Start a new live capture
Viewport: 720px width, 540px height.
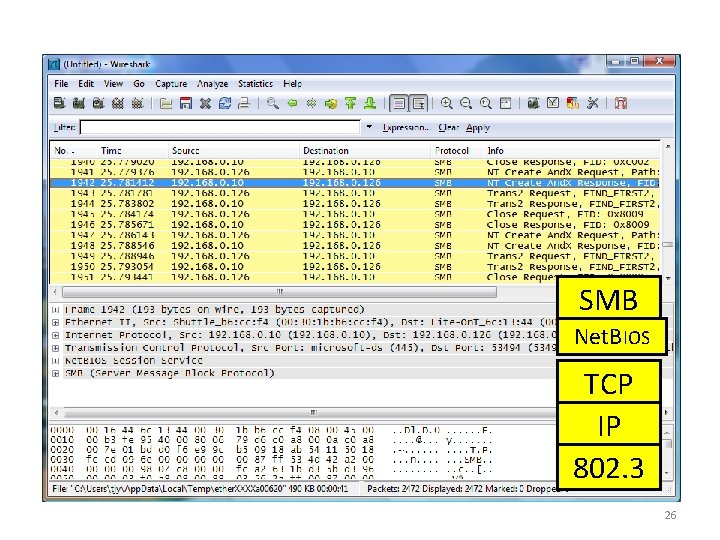[x=98, y=103]
